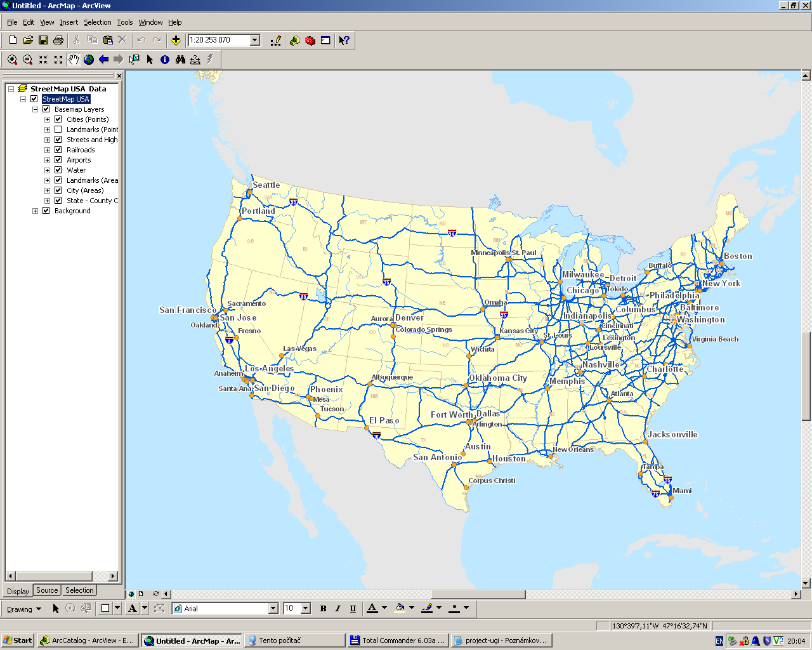
Task: Select the New Text tool
Action: [132, 608]
